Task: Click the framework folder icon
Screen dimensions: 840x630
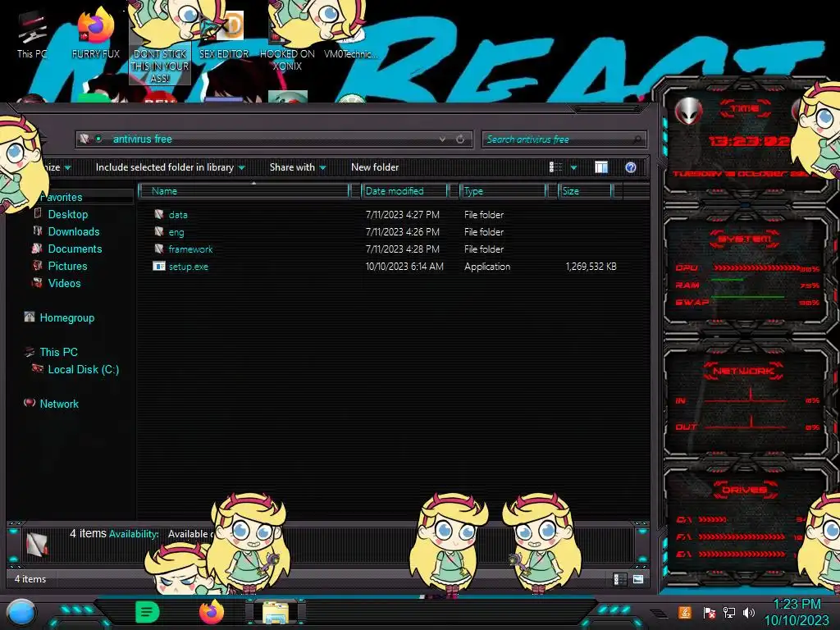Action: tap(159, 249)
